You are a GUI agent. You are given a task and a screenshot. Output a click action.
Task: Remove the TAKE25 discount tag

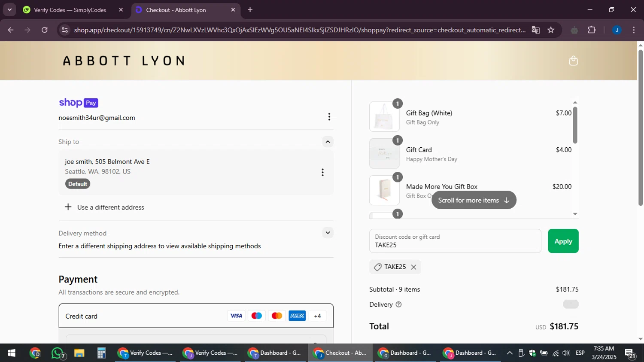[413, 267]
